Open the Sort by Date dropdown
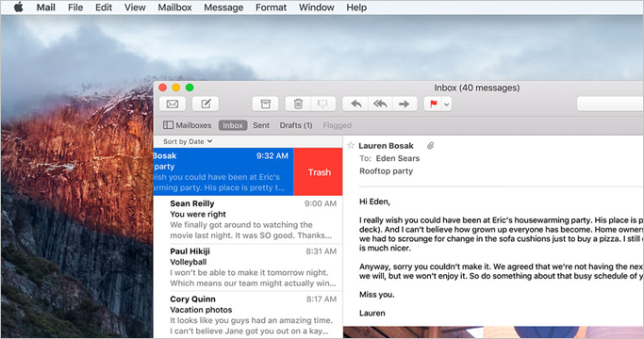The width and height of the screenshot is (644, 339). pos(188,141)
